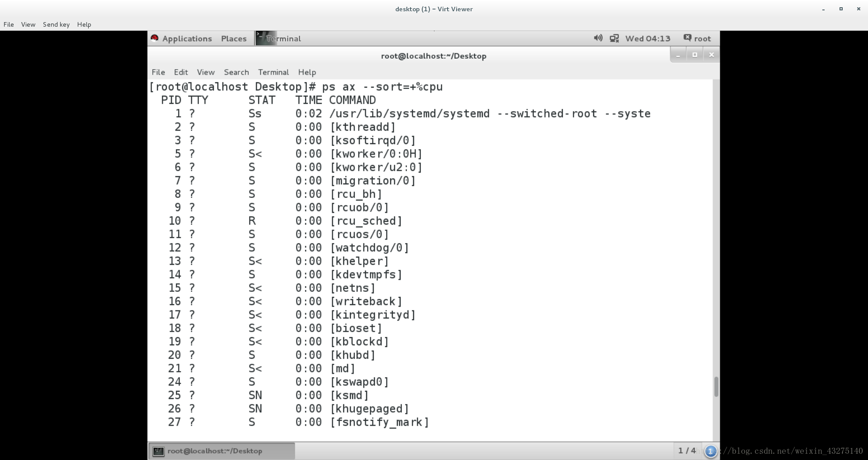Image resolution: width=868 pixels, height=460 pixels.
Task: Open the volume speaker icon
Action: pos(598,38)
